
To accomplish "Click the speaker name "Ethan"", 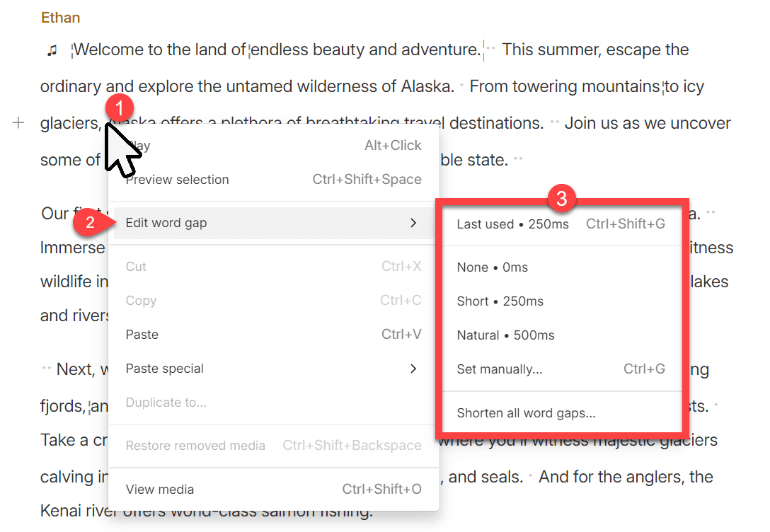I will point(60,17).
